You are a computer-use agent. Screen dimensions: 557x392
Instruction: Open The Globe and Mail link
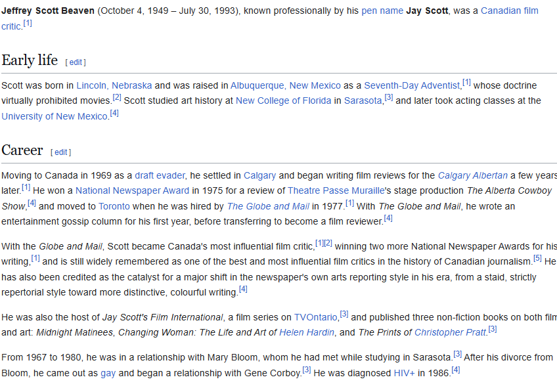268,206
